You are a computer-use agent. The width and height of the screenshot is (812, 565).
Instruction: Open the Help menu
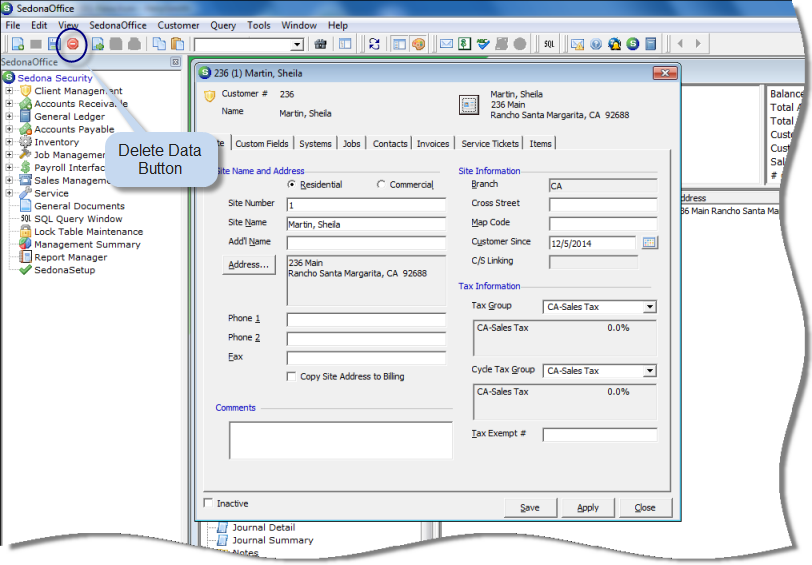(x=338, y=25)
